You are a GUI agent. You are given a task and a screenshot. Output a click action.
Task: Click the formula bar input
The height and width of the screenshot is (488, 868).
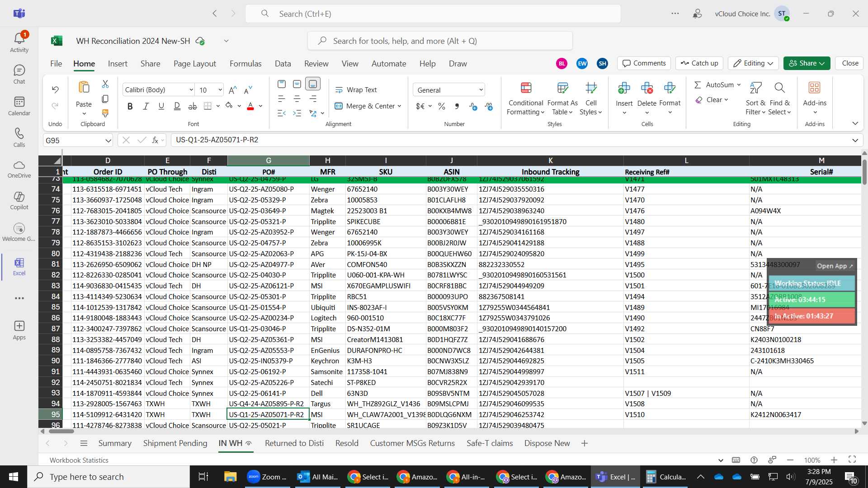point(510,140)
